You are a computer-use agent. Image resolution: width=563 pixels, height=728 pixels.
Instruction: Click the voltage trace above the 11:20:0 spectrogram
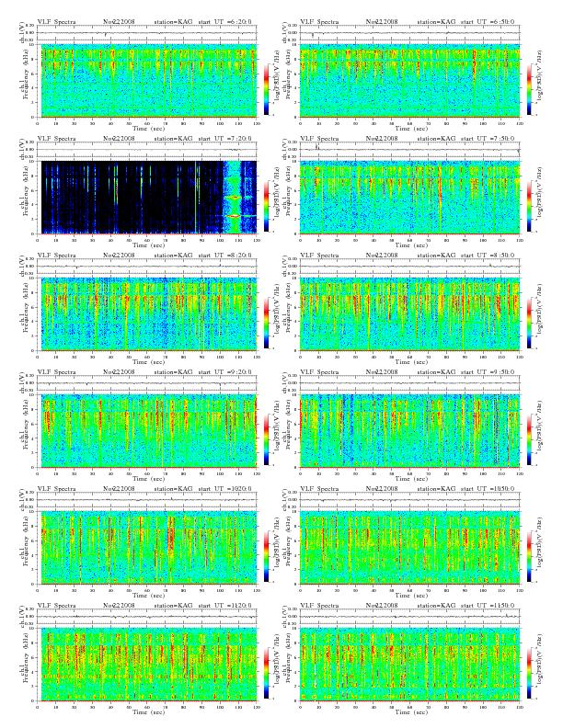click(x=147, y=617)
